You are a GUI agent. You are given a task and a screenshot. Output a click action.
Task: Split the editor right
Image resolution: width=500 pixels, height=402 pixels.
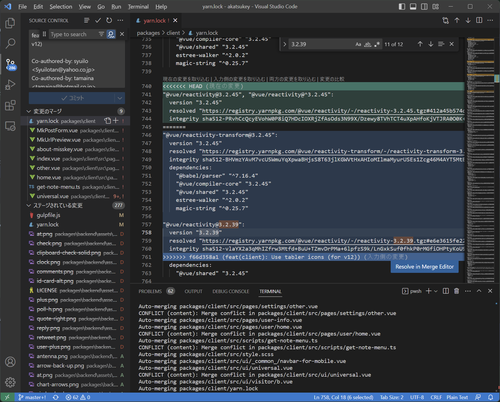479,21
